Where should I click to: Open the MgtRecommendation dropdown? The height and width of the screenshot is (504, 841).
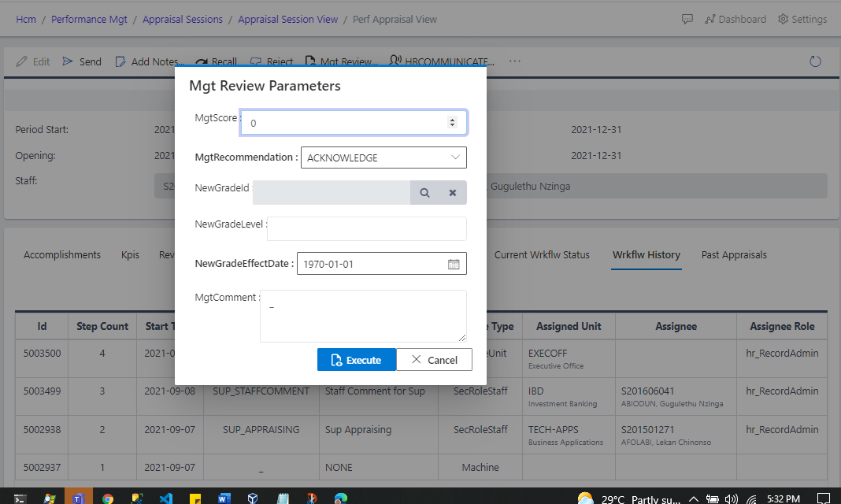click(455, 157)
